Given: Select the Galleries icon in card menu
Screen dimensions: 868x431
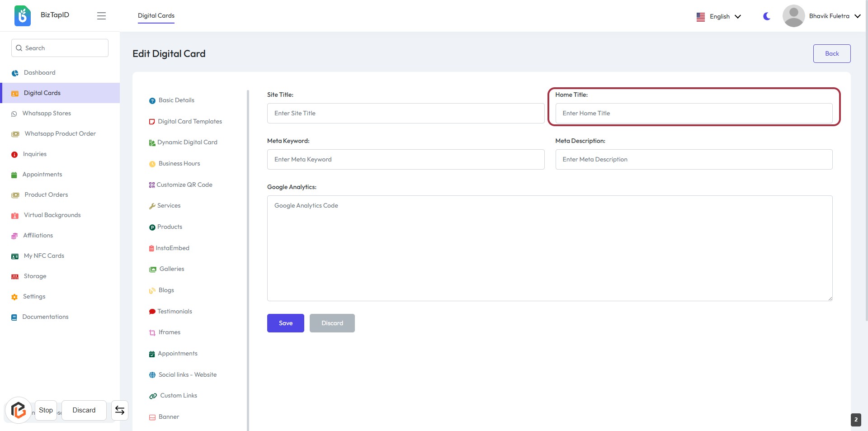Looking at the screenshot, I should tap(153, 270).
